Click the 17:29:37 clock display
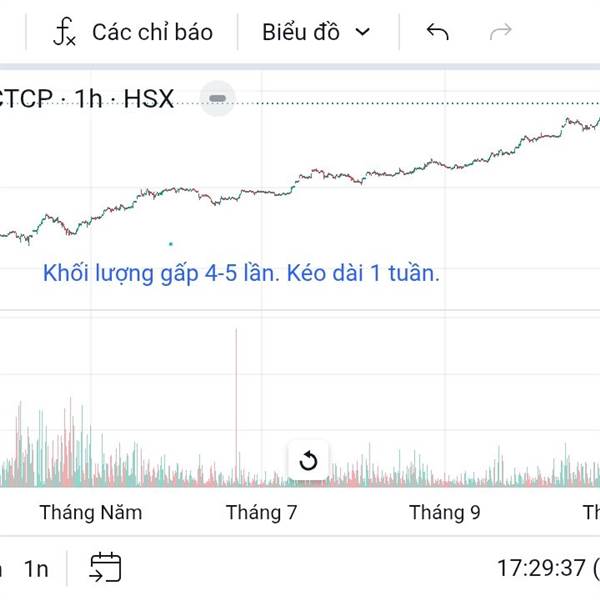Viewport: 600px width, 600px height. [x=540, y=569]
